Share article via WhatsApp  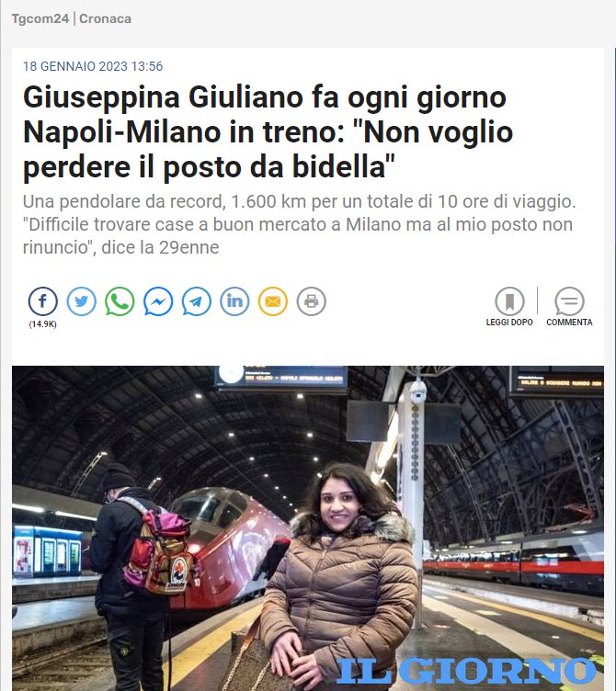[120, 301]
